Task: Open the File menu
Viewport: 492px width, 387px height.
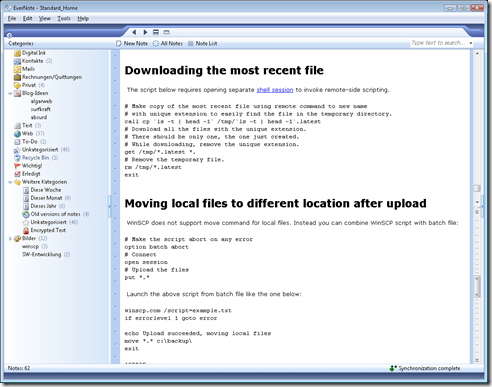Action: tap(12, 18)
